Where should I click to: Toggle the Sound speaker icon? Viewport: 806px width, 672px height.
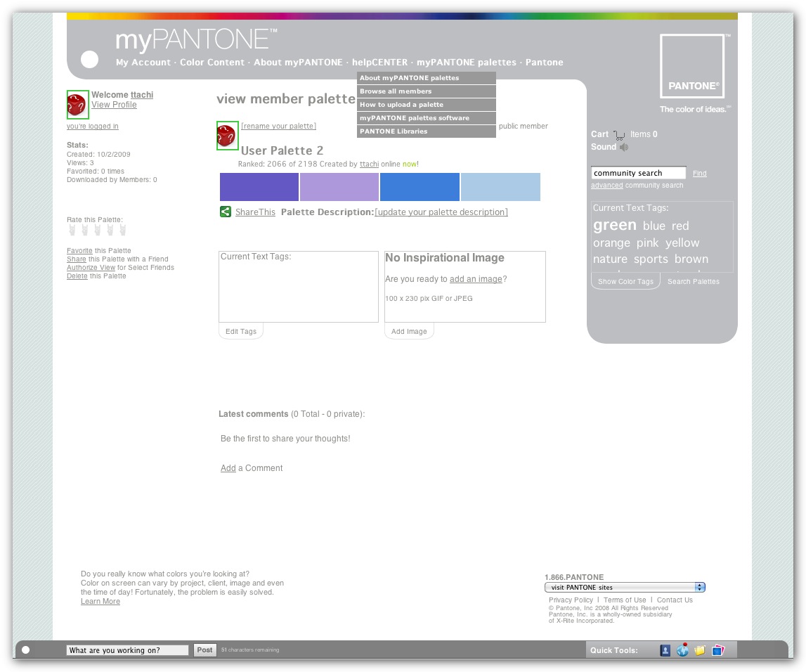click(x=624, y=147)
